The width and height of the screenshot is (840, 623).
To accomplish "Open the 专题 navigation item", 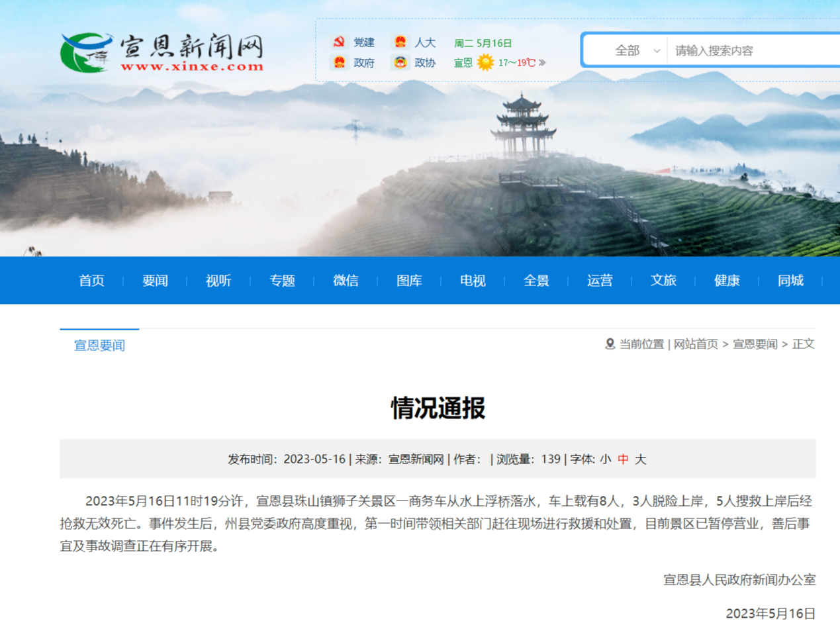I will tap(282, 281).
